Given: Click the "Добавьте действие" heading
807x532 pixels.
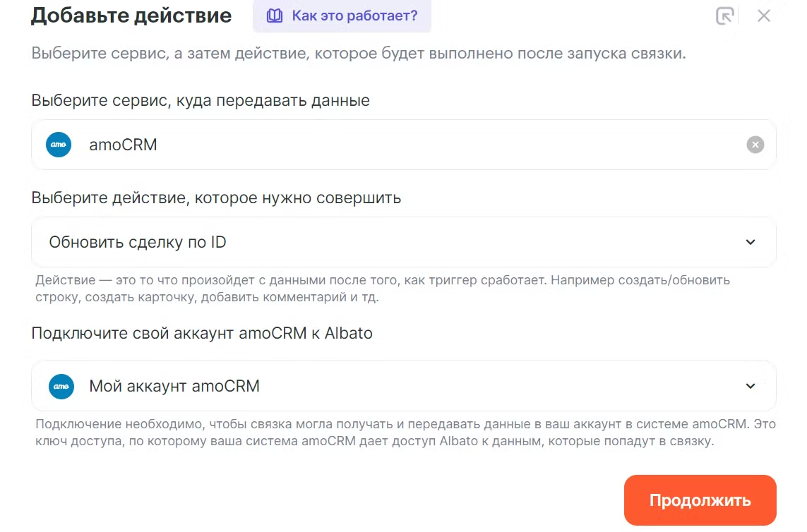Looking at the screenshot, I should (131, 16).
